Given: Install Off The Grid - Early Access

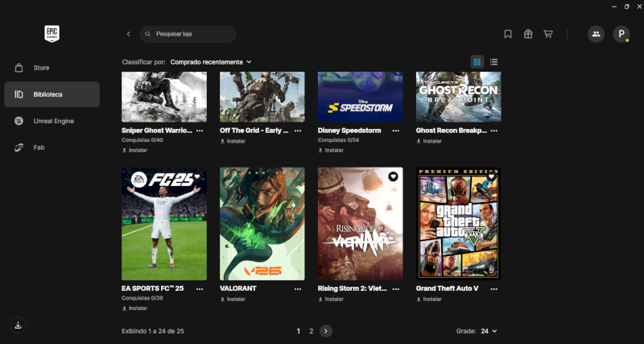Looking at the screenshot, I should [x=233, y=141].
